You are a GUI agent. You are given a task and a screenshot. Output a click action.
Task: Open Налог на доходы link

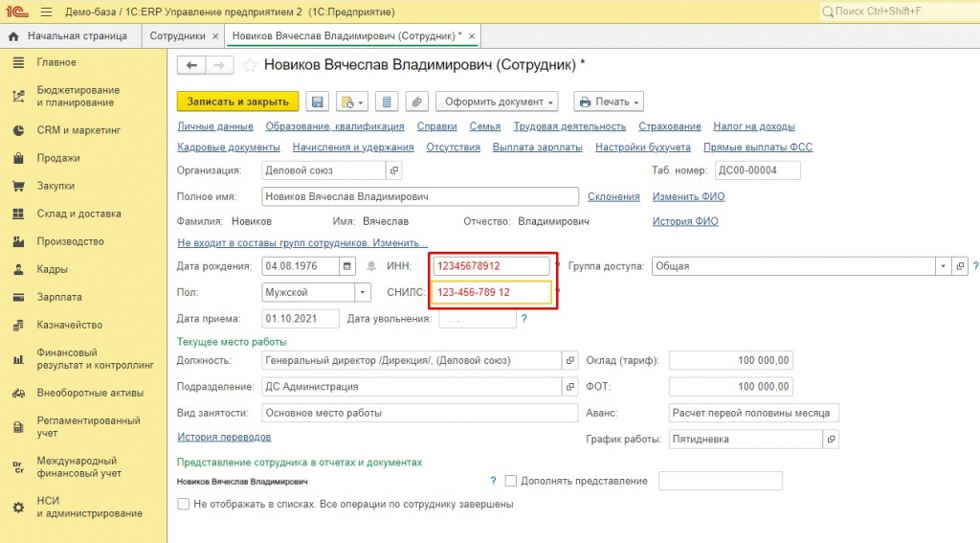[x=754, y=126]
